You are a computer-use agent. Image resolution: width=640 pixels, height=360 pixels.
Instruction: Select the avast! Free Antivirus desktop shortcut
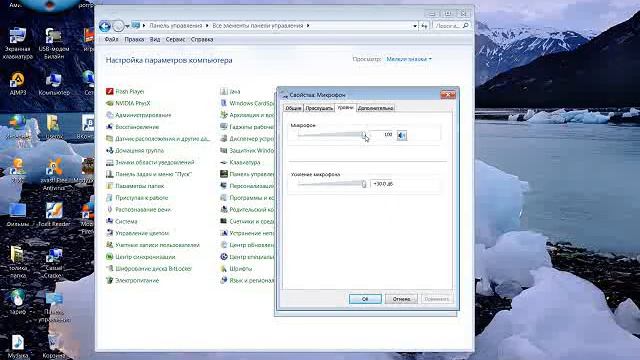coord(54,175)
